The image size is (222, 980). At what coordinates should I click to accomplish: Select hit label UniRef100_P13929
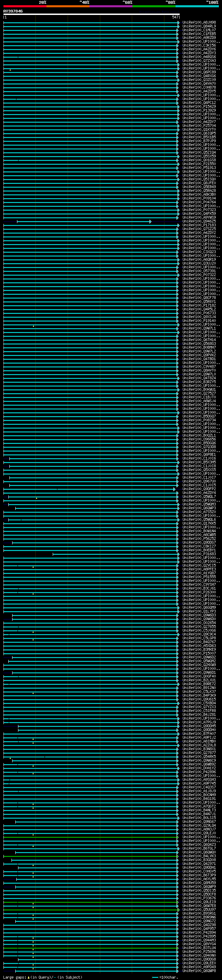pos(199,110)
